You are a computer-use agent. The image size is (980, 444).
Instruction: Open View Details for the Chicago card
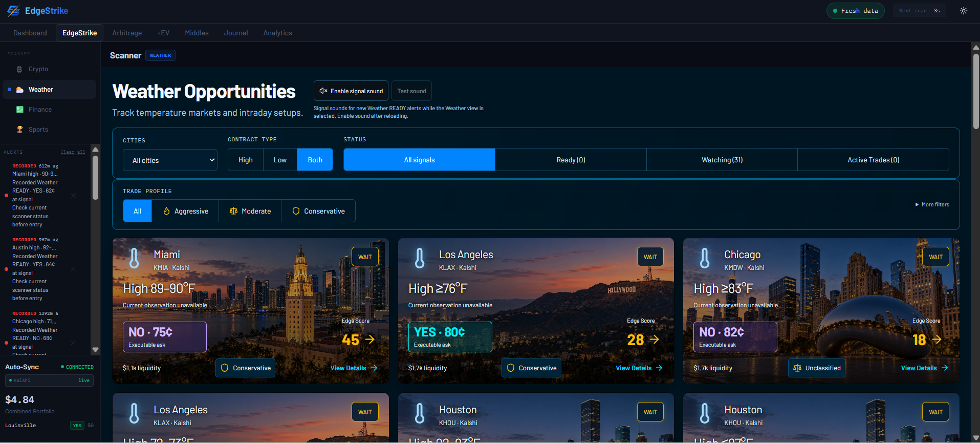(924, 368)
